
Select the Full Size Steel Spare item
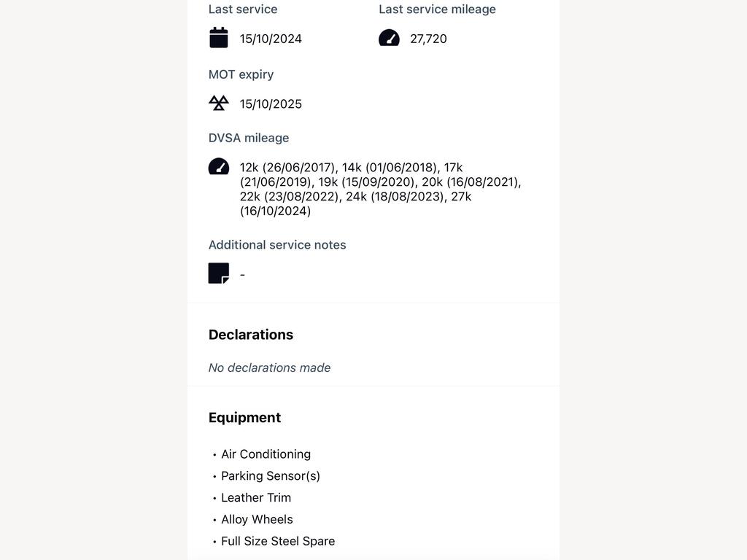278,542
